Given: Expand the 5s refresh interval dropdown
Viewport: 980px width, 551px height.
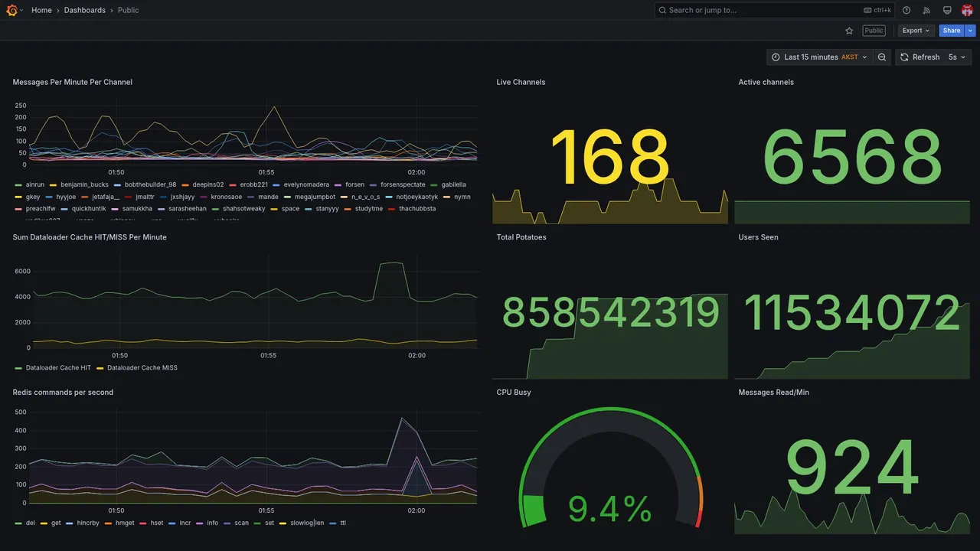Looking at the screenshot, I should click(957, 57).
